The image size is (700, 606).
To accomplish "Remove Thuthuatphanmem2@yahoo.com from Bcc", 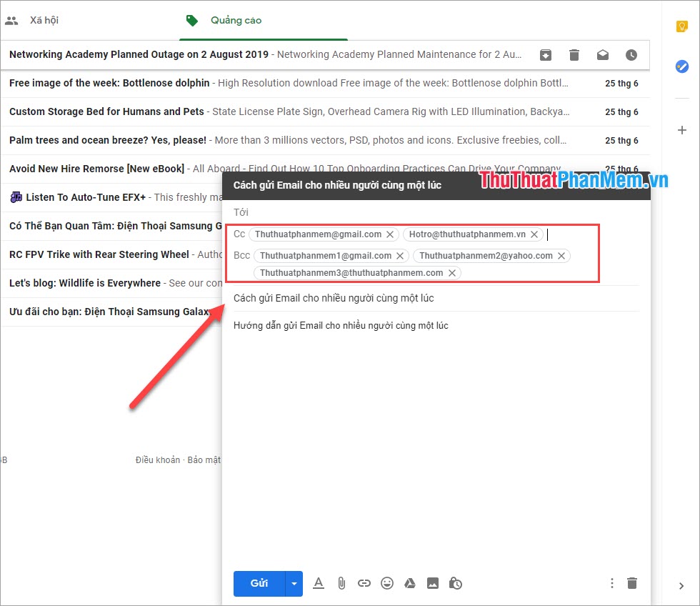I will coord(561,255).
